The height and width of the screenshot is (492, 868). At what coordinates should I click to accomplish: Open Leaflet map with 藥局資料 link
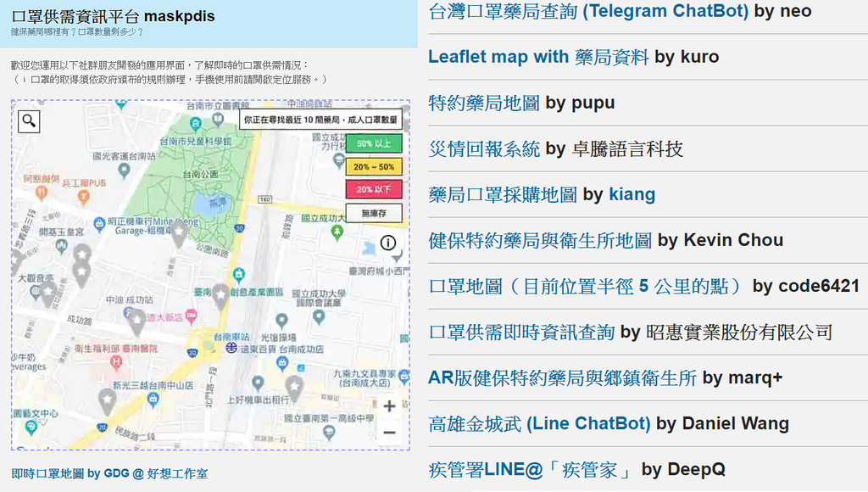[538, 57]
